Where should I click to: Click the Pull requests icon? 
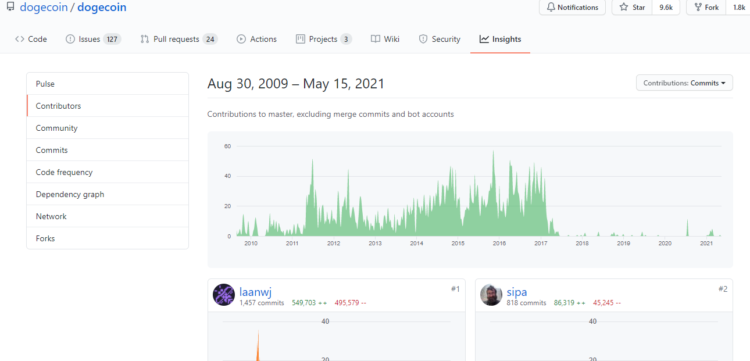144,39
